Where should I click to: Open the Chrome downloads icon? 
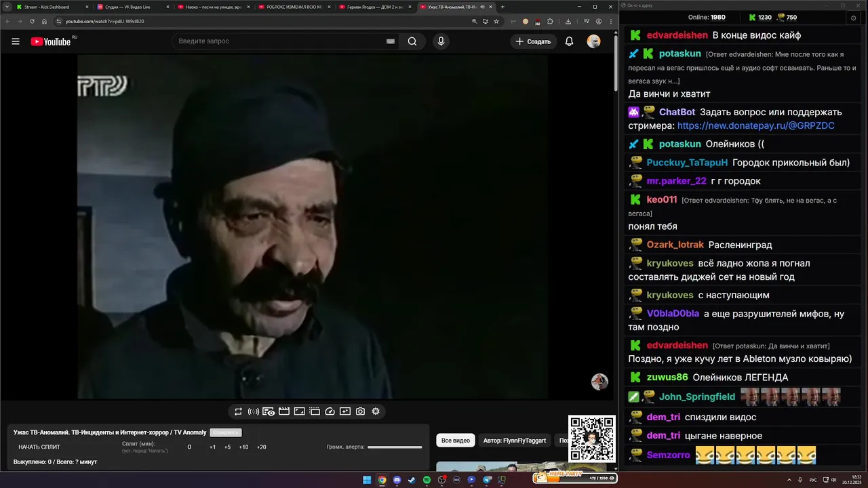568,21
